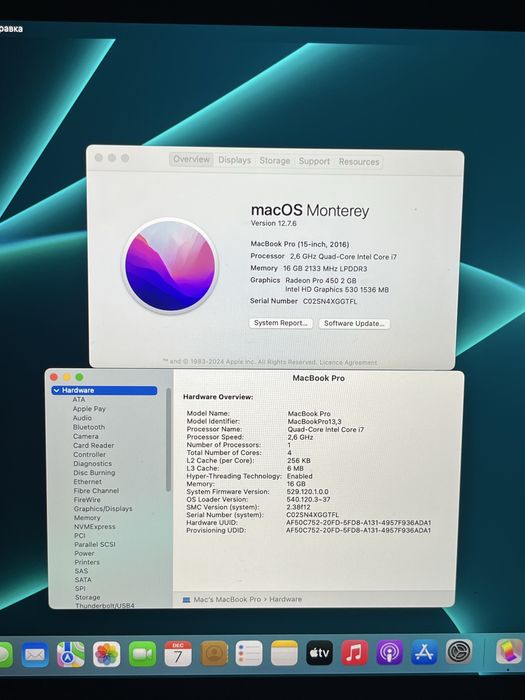Launch FaceTime from the Dock
The height and width of the screenshot is (700, 525).
142,654
